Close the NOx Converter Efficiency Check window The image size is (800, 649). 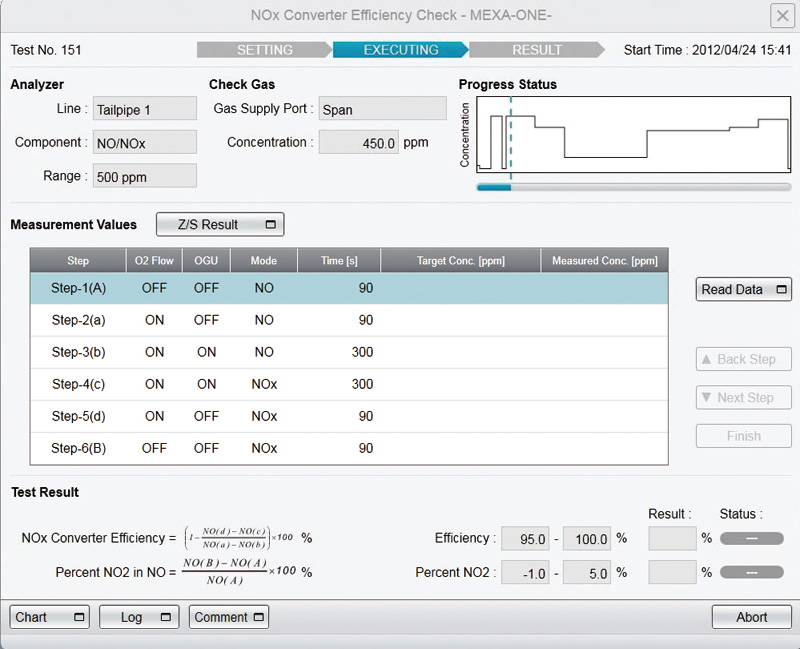[x=782, y=16]
